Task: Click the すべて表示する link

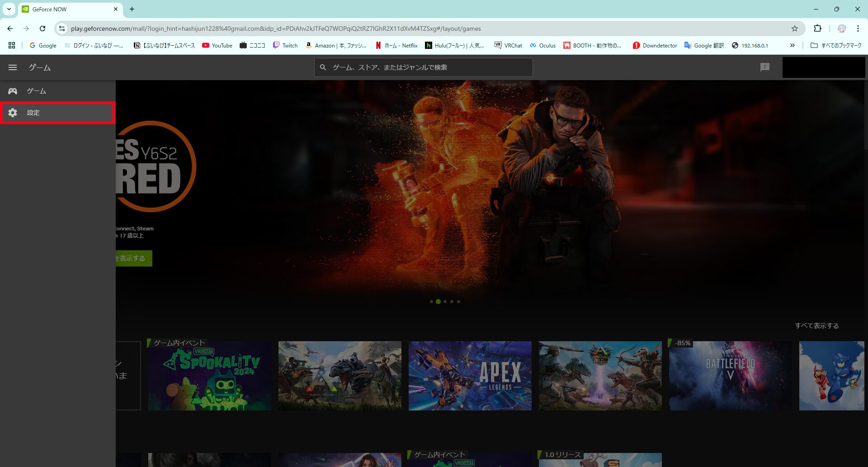Action: coord(816,325)
